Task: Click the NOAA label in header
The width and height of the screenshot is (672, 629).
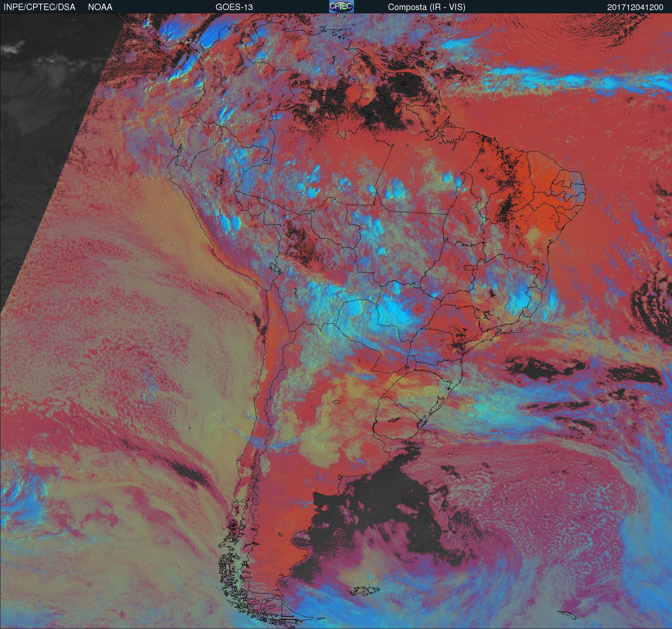Action: click(100, 7)
